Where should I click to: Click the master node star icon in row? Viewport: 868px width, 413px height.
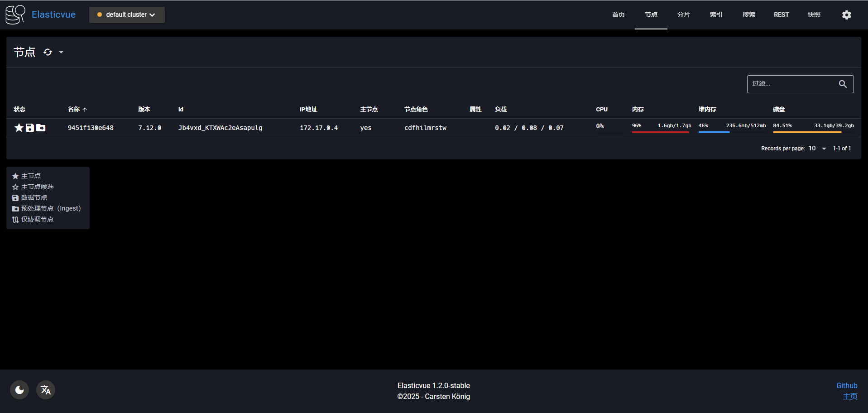tap(19, 128)
